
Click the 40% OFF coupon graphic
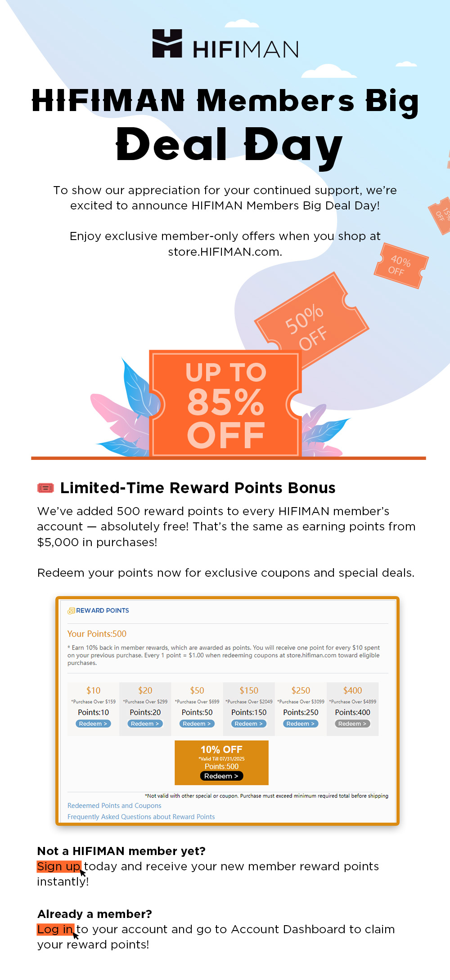pos(400,266)
